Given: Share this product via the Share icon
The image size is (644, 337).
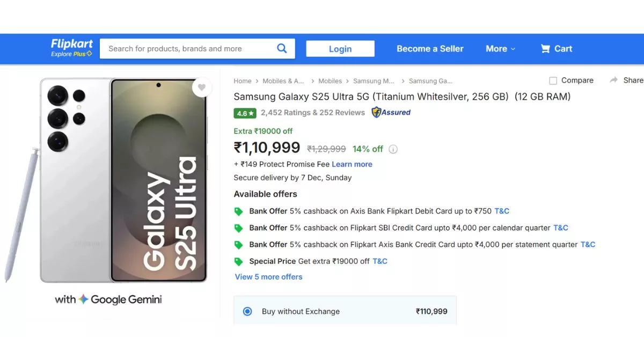Looking at the screenshot, I should pyautogui.click(x=613, y=79).
